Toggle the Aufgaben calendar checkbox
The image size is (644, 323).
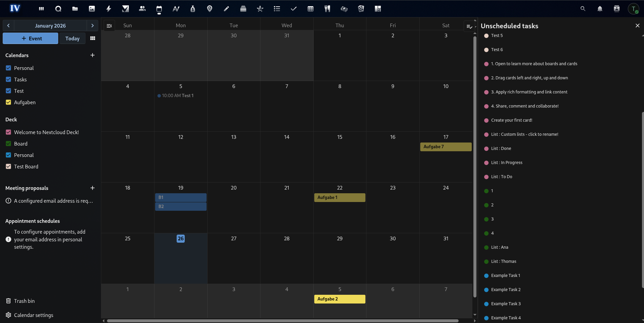coord(8,102)
